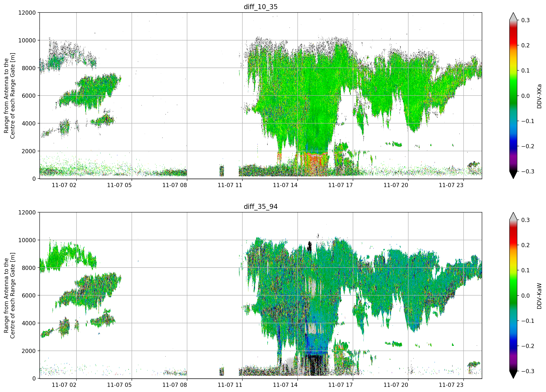Image resolution: width=546 pixels, height=392 pixels.
Task: Click the y-axis label of the diff_10_35 plot
Action: 9,96
